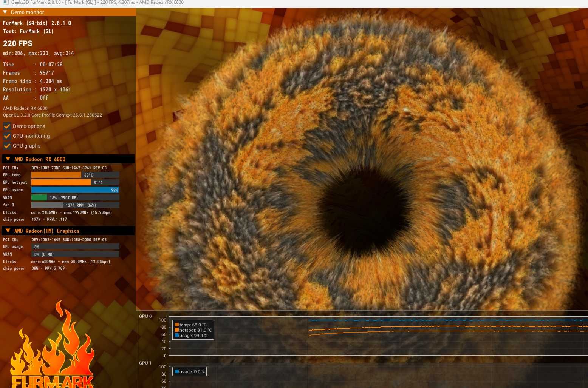The image size is (588, 388).
Task: Collapse the AMD Radeon RX 6800 section
Action: (x=8, y=159)
